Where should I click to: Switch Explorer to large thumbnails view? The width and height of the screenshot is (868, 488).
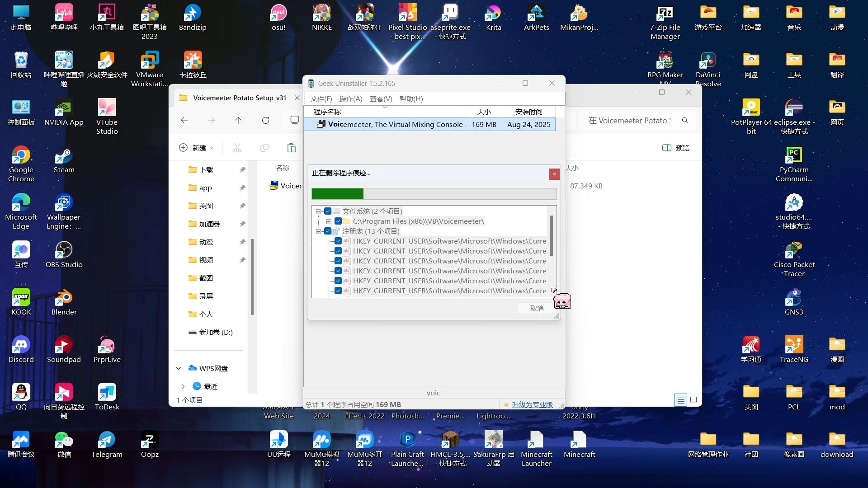[693, 400]
